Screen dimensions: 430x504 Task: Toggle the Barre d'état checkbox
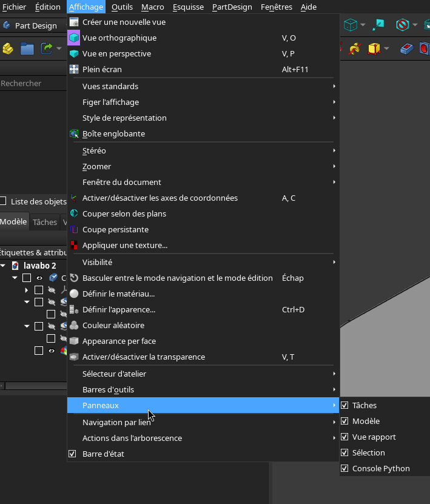[72, 454]
